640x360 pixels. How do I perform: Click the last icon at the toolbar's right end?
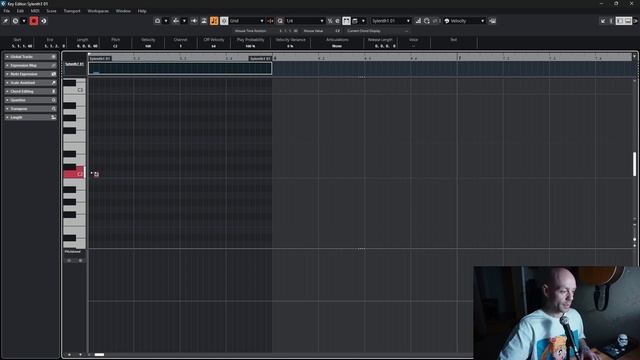click(x=636, y=21)
